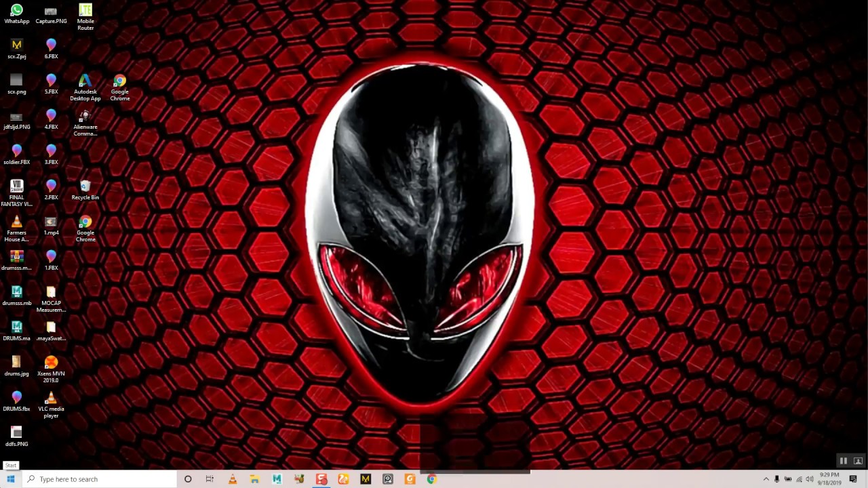Screen dimensions: 868x488
Task: Select the DRUMS.ma Maya file
Action: point(17,331)
